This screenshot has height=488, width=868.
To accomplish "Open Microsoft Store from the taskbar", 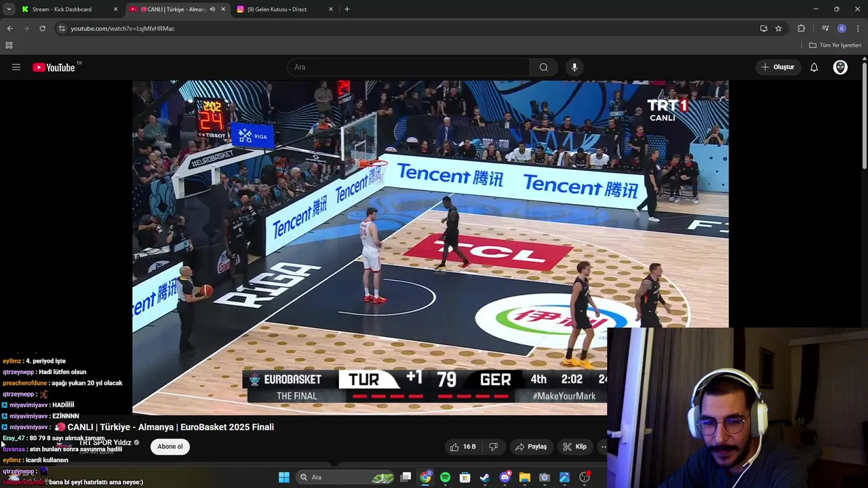I will (465, 477).
